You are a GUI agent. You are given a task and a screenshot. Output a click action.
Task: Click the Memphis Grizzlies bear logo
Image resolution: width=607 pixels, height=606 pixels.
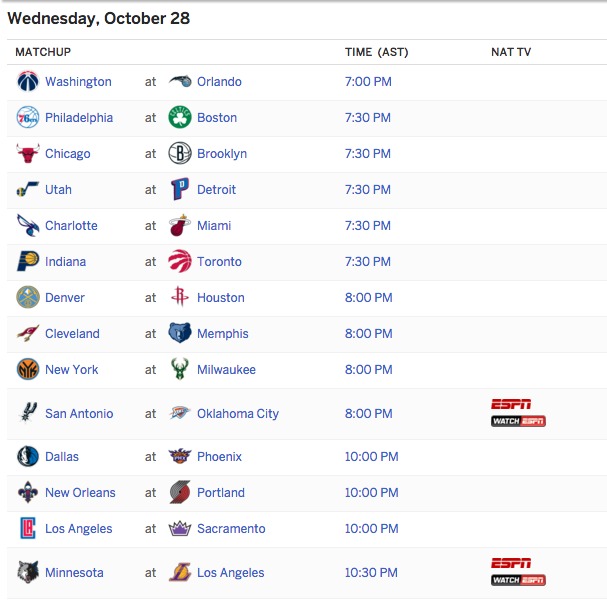pos(180,333)
